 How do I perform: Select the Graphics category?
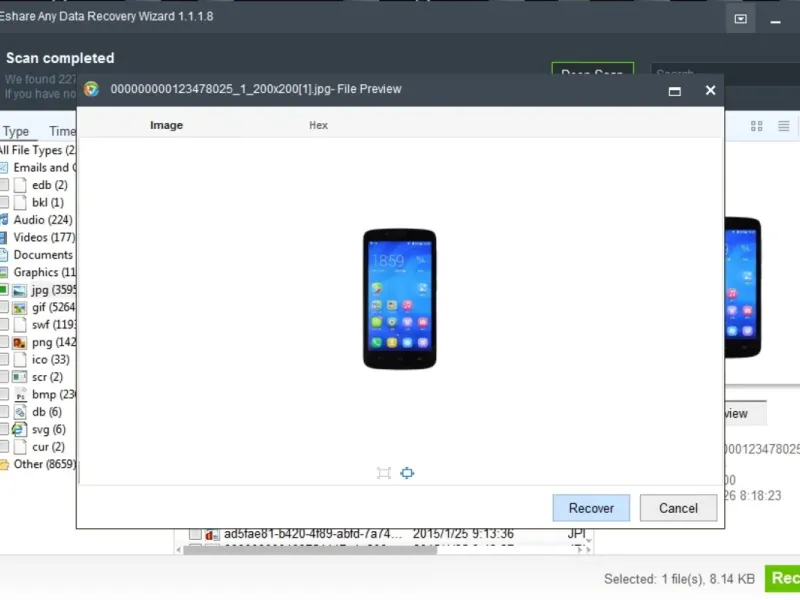click(38, 272)
